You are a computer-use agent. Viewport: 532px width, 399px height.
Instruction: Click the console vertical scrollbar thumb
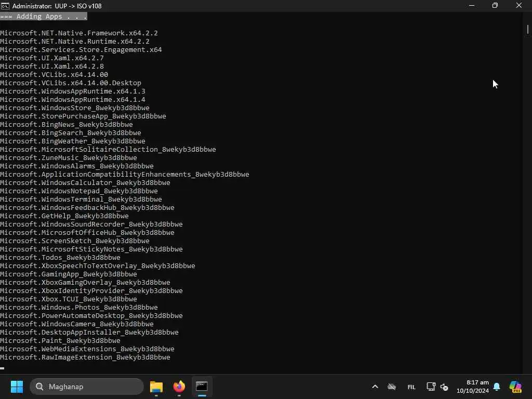click(528, 30)
